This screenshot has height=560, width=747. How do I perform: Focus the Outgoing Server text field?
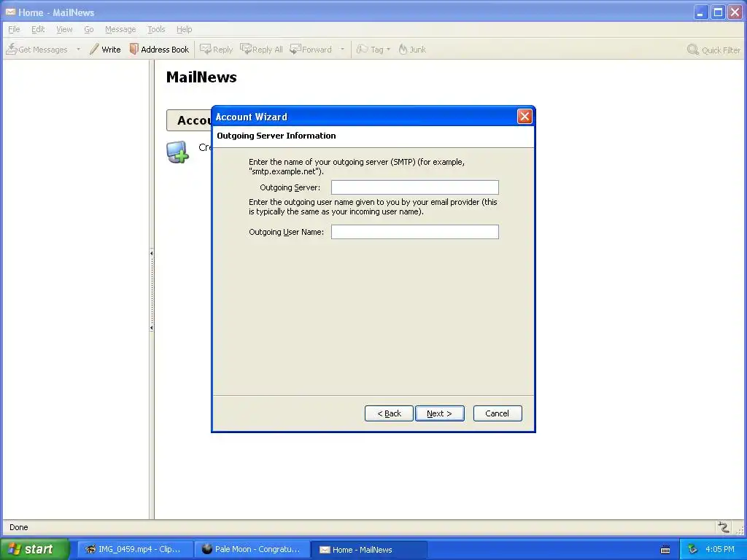pyautogui.click(x=415, y=187)
